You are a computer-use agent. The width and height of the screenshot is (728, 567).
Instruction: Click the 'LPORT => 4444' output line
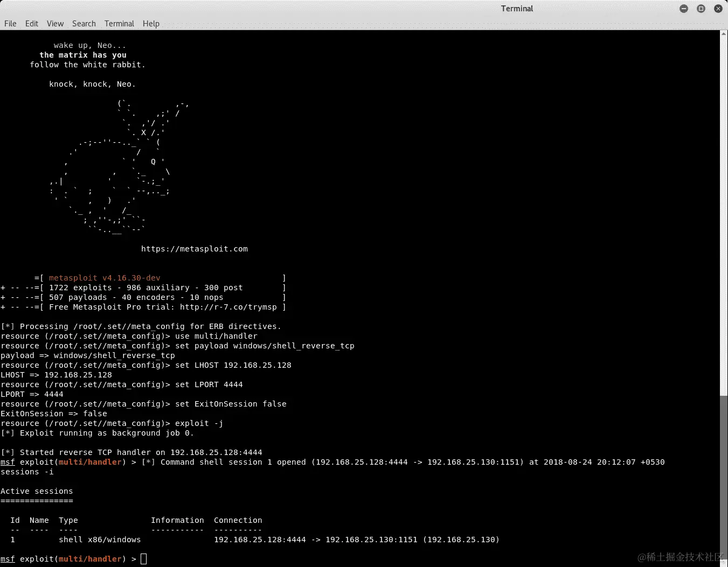coord(32,394)
